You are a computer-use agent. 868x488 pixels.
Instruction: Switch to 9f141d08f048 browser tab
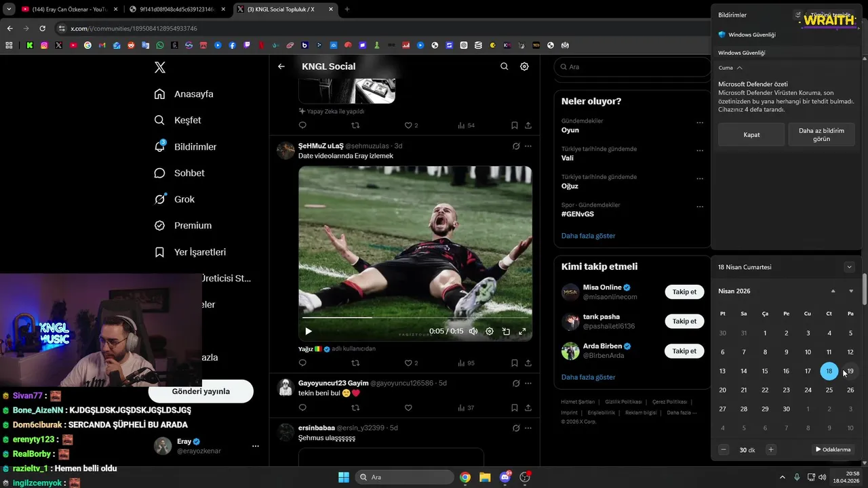[176, 9]
